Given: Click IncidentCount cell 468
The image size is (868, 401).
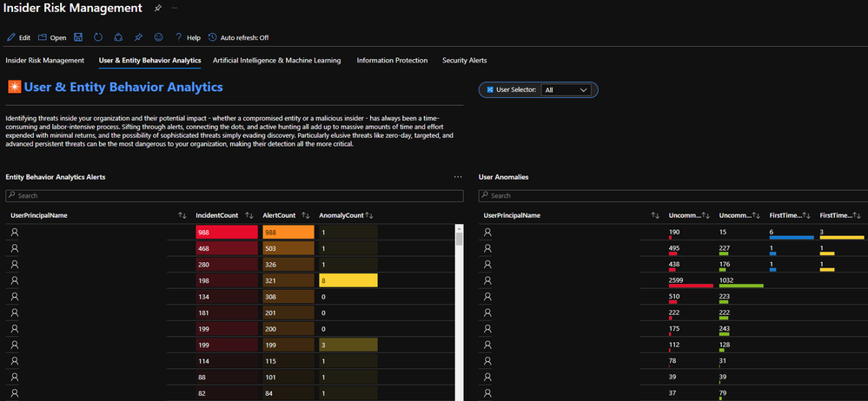Looking at the screenshot, I should [x=227, y=248].
